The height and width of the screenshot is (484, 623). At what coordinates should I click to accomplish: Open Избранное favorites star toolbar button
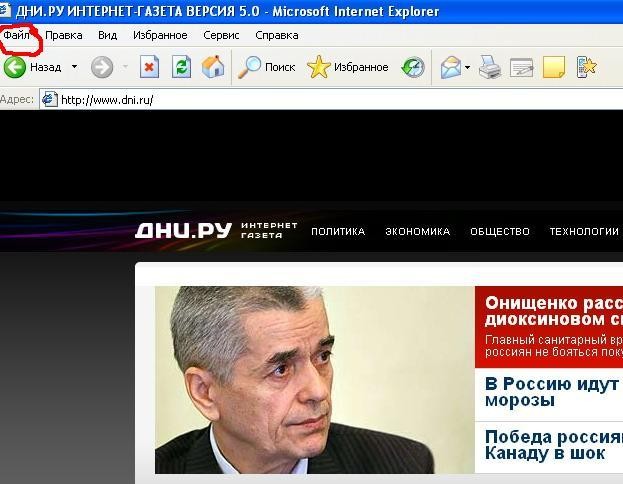tap(348, 67)
